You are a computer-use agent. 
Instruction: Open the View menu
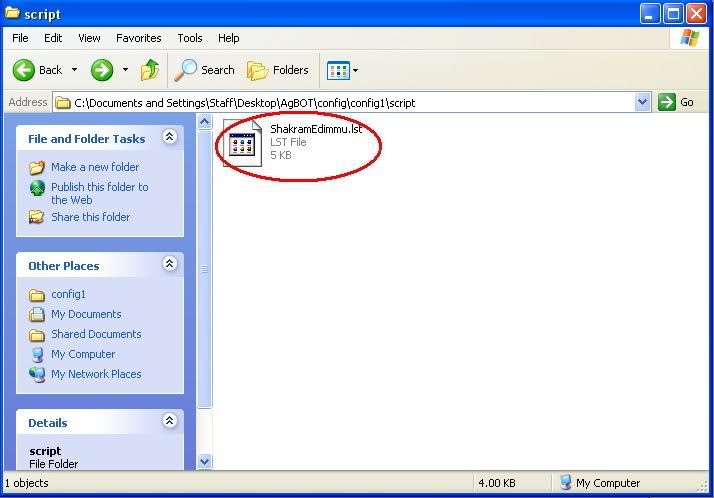pos(89,38)
